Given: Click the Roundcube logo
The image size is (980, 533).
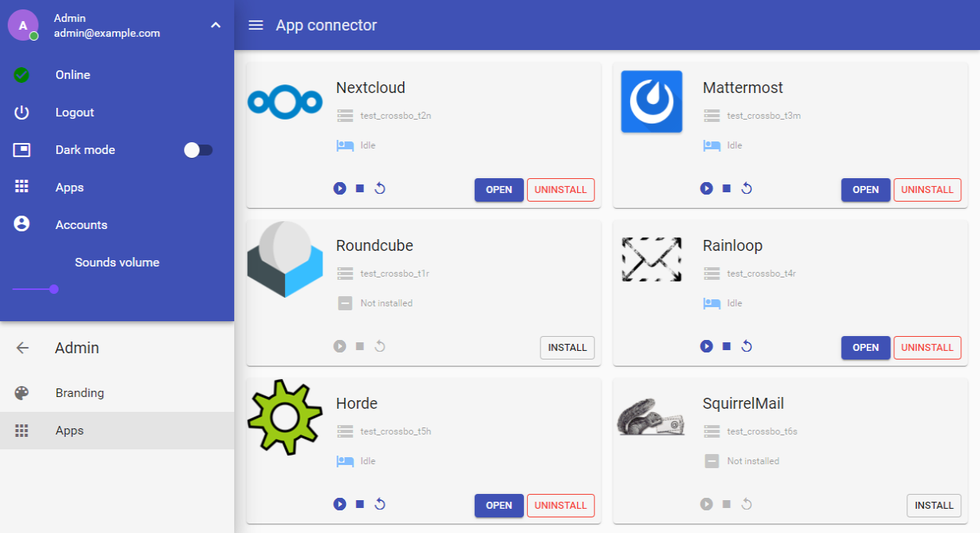Looking at the screenshot, I should [x=285, y=259].
